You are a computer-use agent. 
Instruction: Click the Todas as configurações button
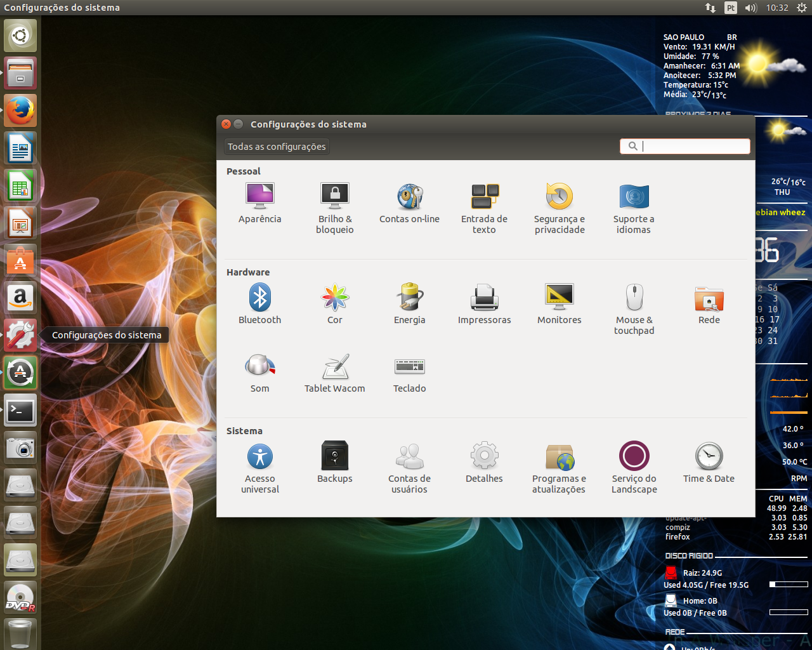(x=276, y=146)
